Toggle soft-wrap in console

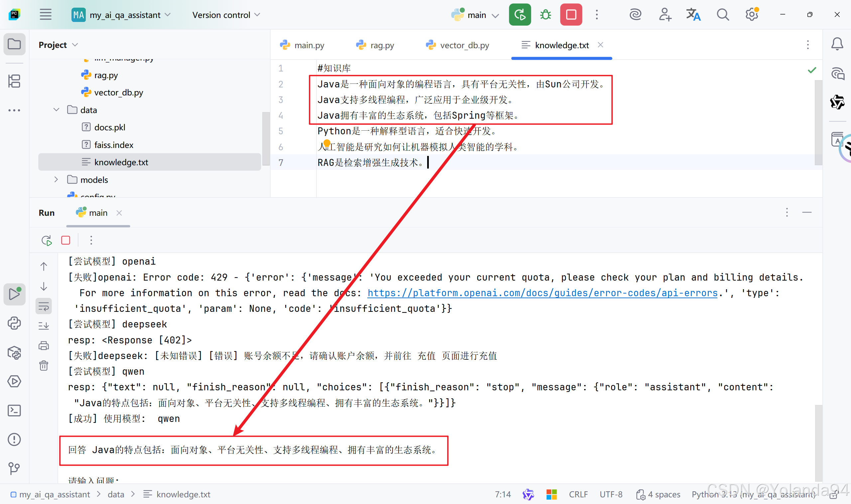44,306
